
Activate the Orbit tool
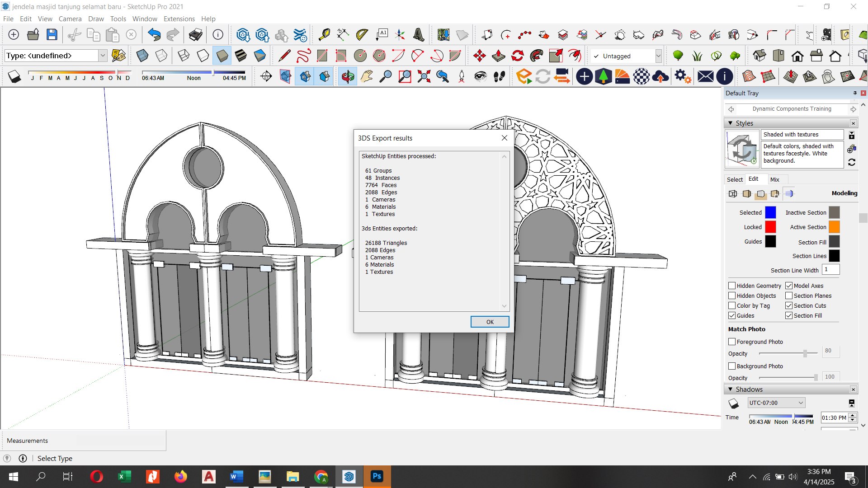[x=348, y=76]
